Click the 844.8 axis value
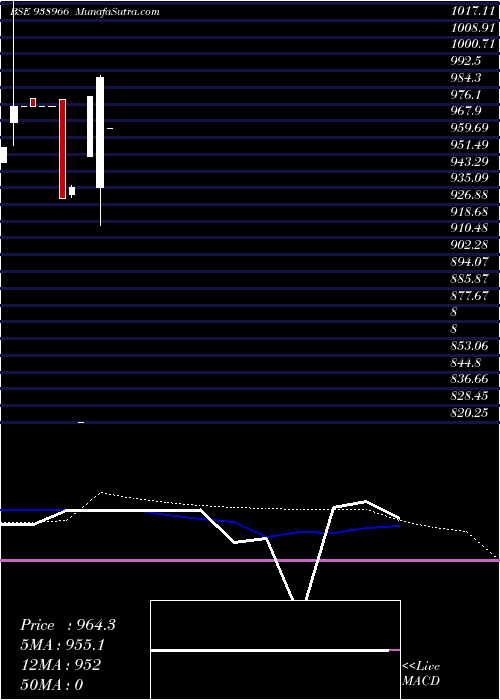 (x=467, y=362)
